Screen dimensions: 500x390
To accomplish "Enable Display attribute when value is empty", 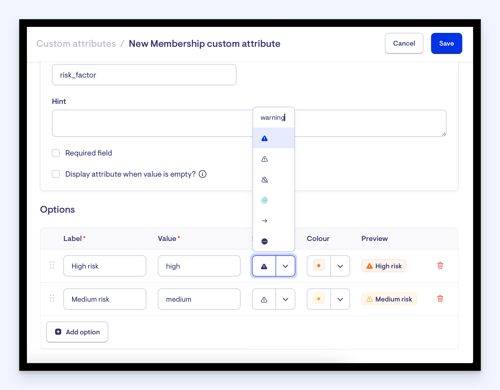I will 56,174.
